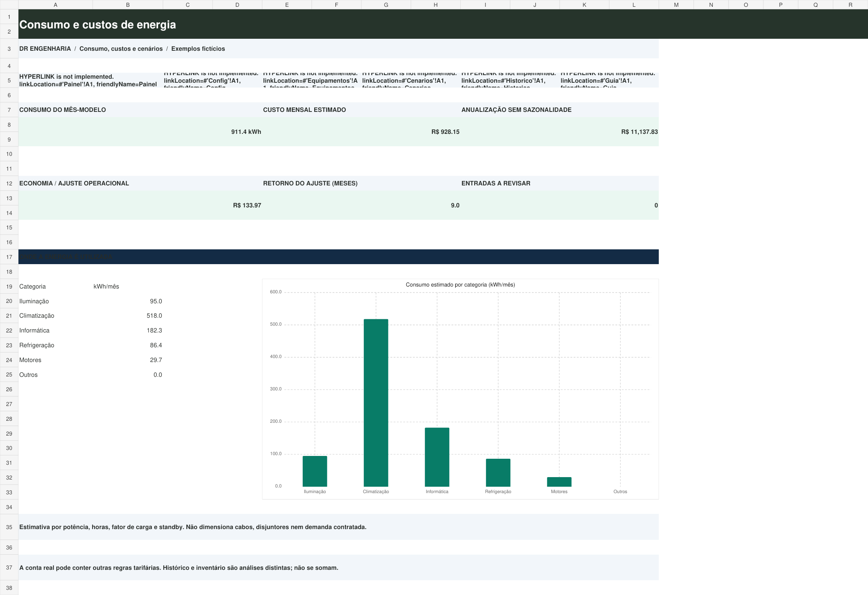Click the Climatização bar in chart
The height and width of the screenshot is (595, 868).
pos(376,403)
